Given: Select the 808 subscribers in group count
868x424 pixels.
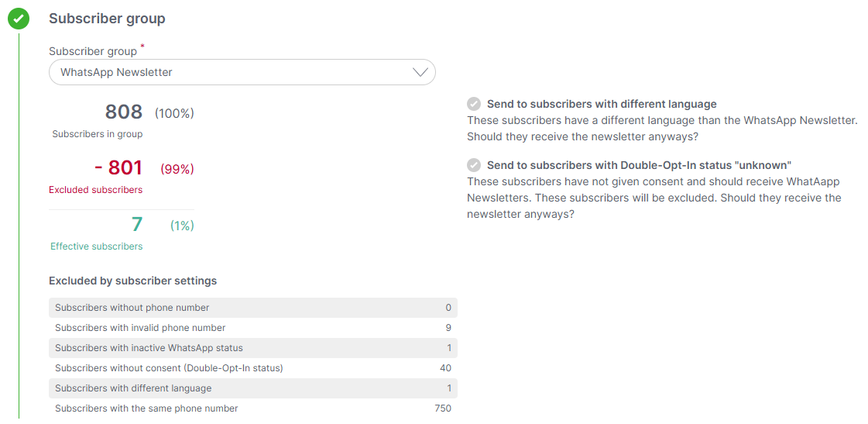Looking at the screenshot, I should (123, 112).
